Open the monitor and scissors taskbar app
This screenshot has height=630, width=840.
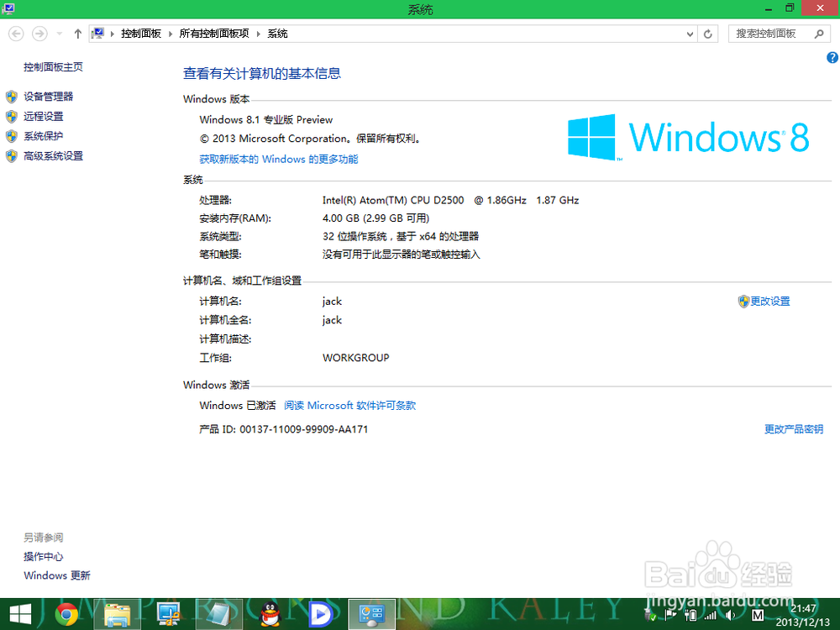pyautogui.click(x=168, y=615)
